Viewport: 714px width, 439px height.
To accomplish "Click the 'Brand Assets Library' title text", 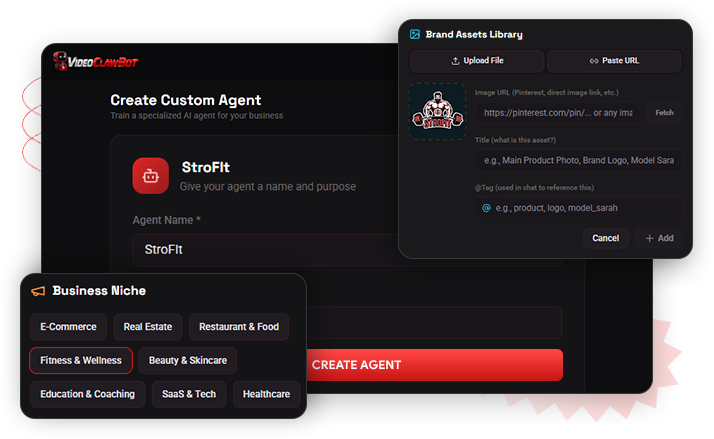I will point(474,35).
